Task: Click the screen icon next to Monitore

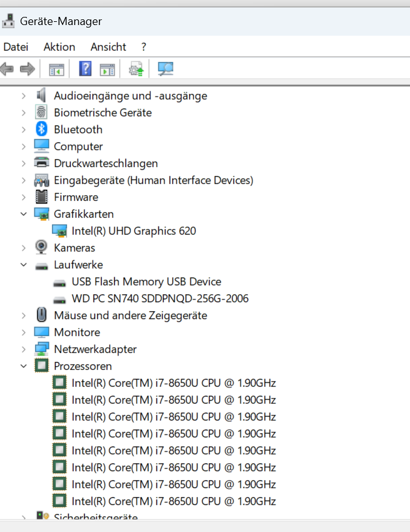Action: coord(41,332)
